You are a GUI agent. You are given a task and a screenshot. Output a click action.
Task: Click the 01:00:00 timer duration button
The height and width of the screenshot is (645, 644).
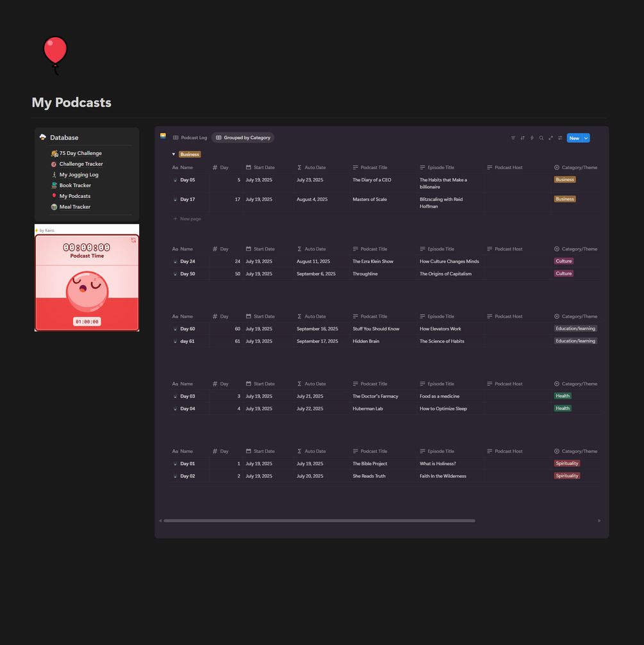pyautogui.click(x=87, y=322)
